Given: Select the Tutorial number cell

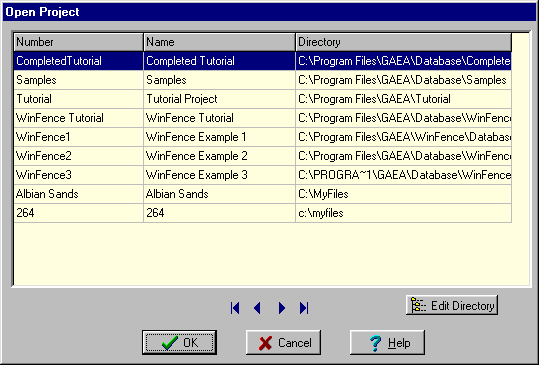Looking at the screenshot, I should tap(78, 99).
